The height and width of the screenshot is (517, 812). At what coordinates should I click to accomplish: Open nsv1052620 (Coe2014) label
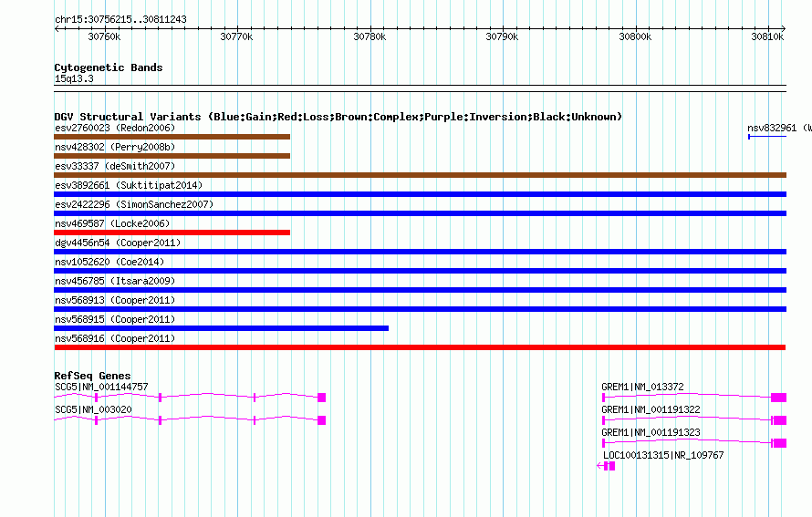point(109,262)
